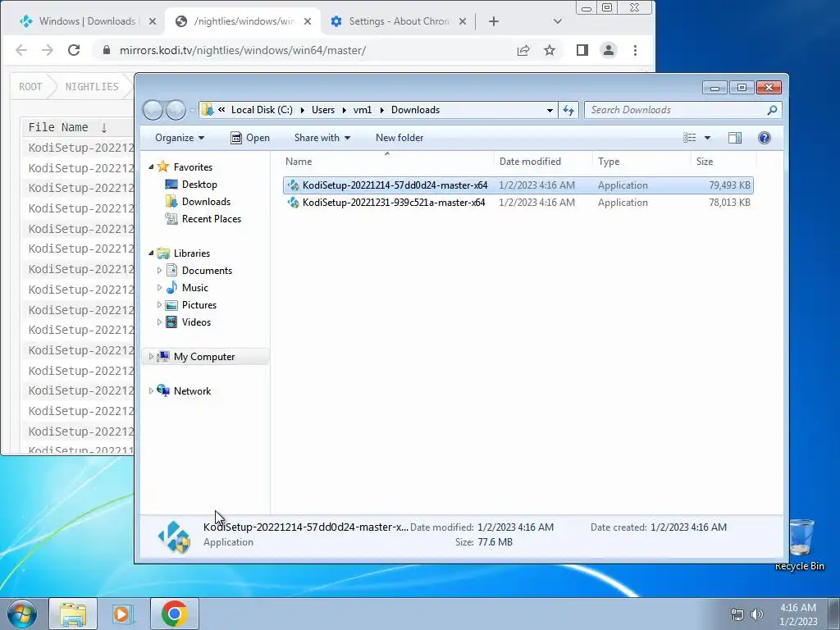This screenshot has width=840, height=630.
Task: Open the Windows Start button
Action: point(21,614)
